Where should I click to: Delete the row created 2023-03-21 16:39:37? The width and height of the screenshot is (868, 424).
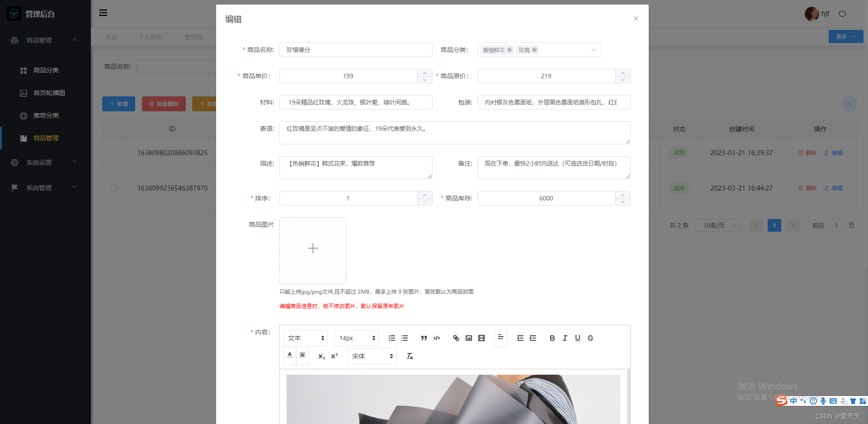pos(807,153)
